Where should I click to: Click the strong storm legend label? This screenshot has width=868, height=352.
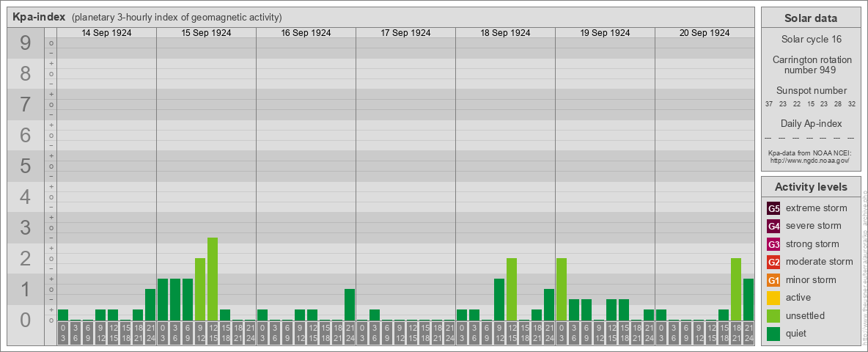(x=812, y=244)
